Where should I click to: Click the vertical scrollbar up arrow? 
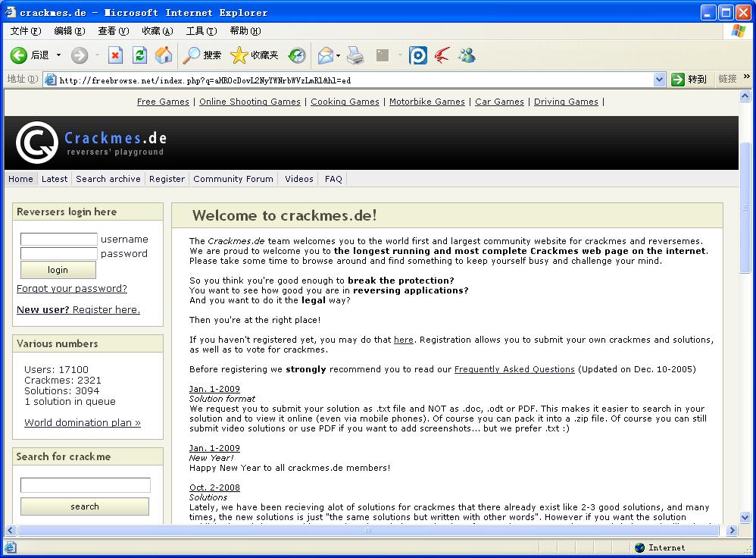(745, 96)
